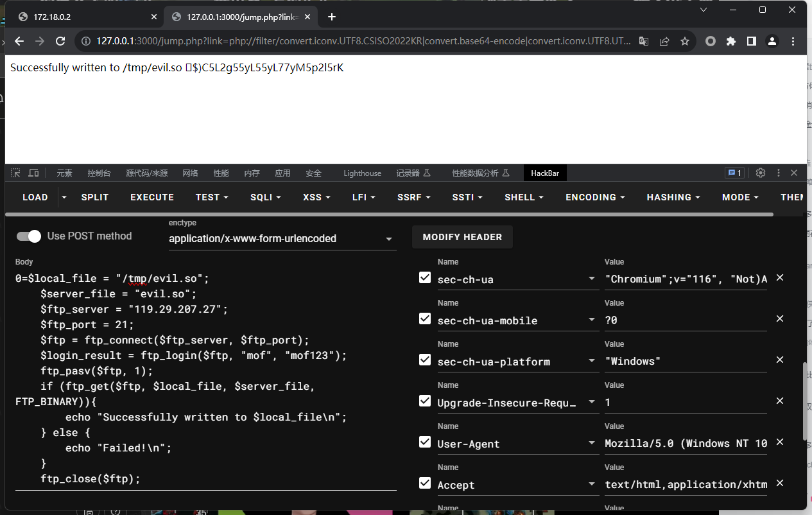The width and height of the screenshot is (812, 515).
Task: Expand the LOAD button dropdown arrow
Action: click(64, 197)
